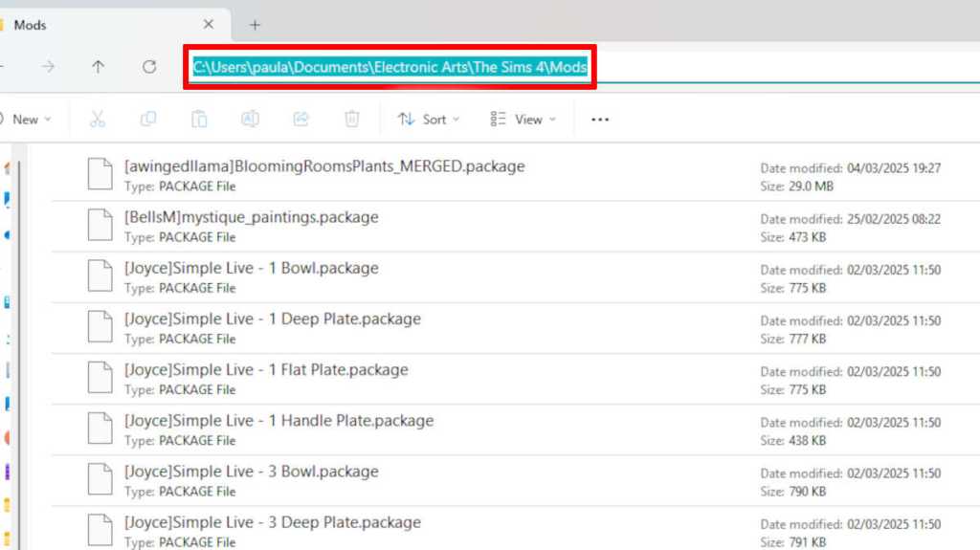
Task: Refresh the current folder view
Action: click(x=149, y=67)
